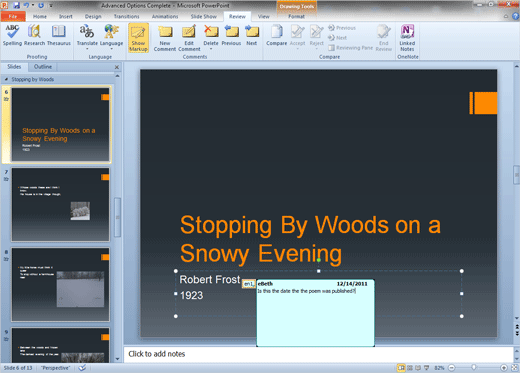Click the zoom out minus button

coord(451,368)
